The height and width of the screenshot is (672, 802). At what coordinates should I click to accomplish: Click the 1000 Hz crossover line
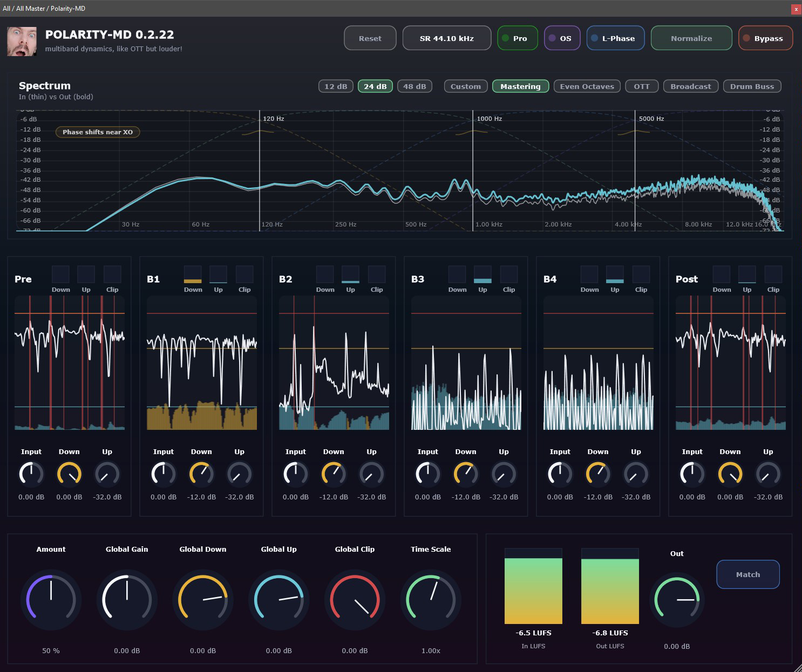pos(473,171)
